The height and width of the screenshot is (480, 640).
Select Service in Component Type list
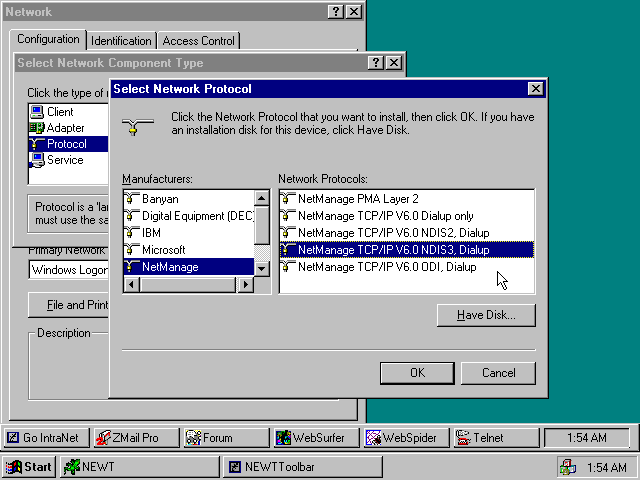69,160
